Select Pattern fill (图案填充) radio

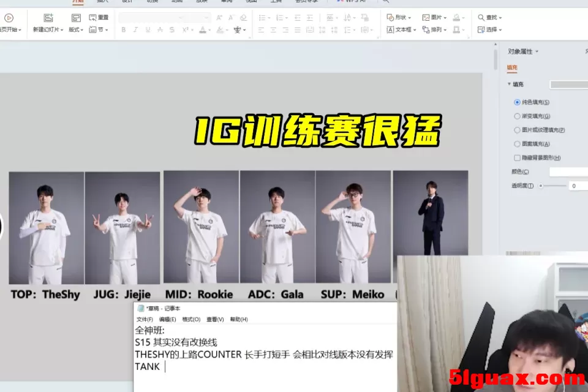click(517, 144)
